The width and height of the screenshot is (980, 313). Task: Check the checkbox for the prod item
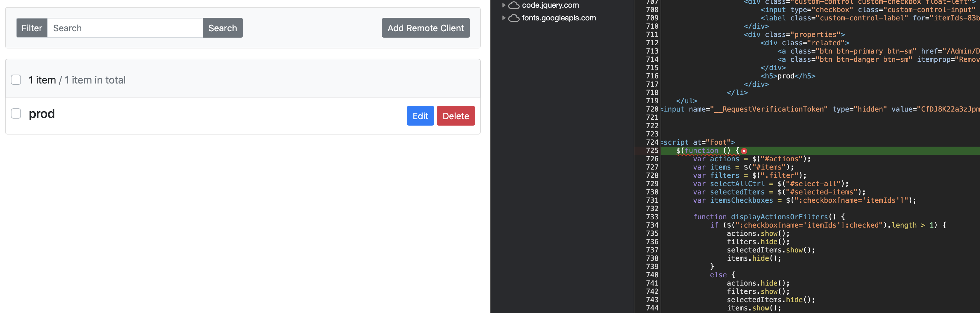16,114
